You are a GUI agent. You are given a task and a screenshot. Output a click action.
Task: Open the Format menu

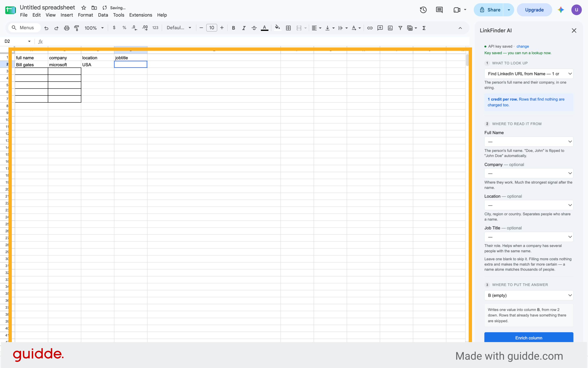click(85, 15)
